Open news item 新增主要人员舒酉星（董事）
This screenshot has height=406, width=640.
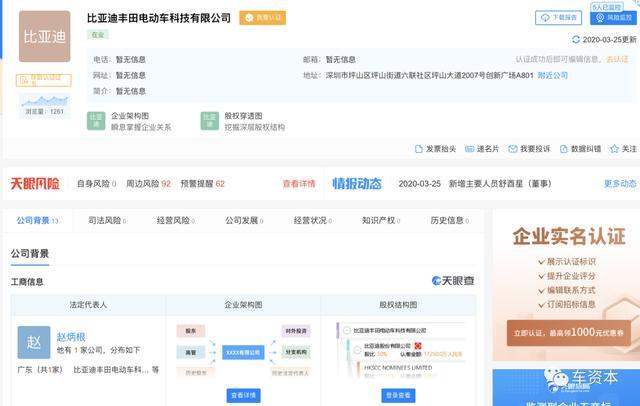click(x=500, y=184)
